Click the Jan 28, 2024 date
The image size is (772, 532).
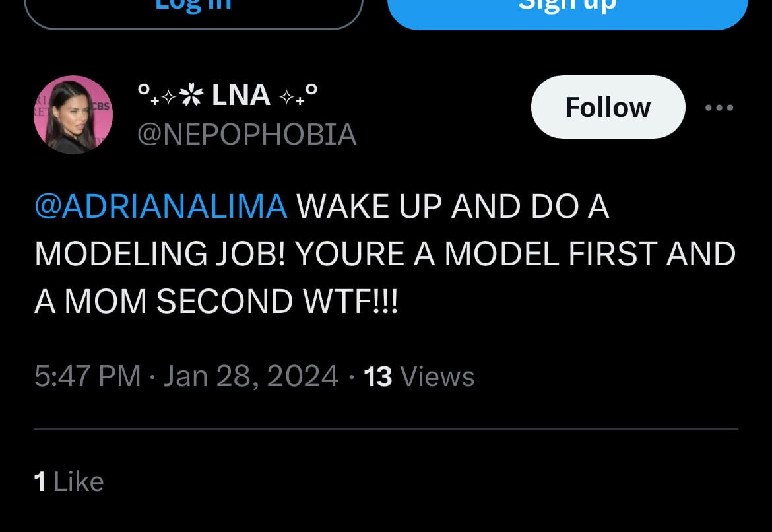251,376
